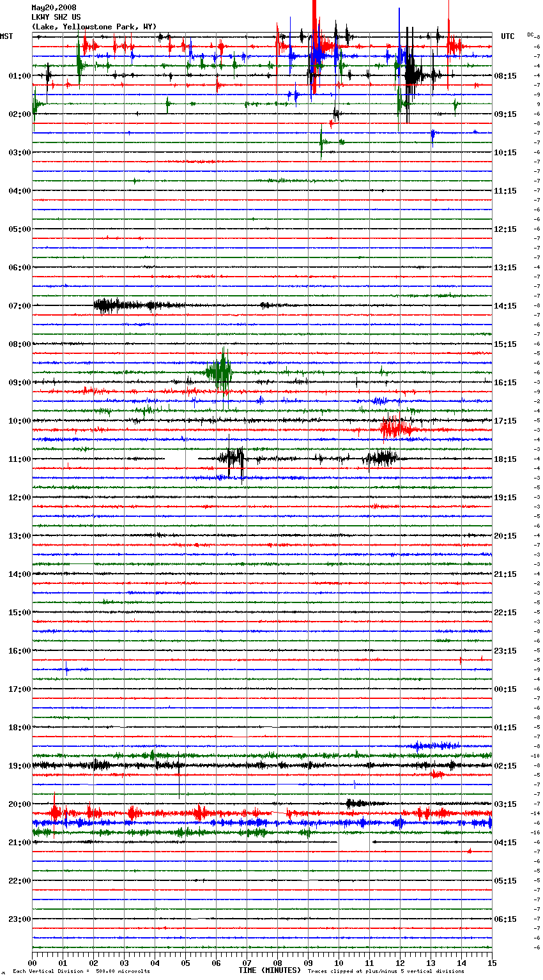Select the 09:15 UTC time label
This screenshot has height=980, width=543.
tap(505, 114)
